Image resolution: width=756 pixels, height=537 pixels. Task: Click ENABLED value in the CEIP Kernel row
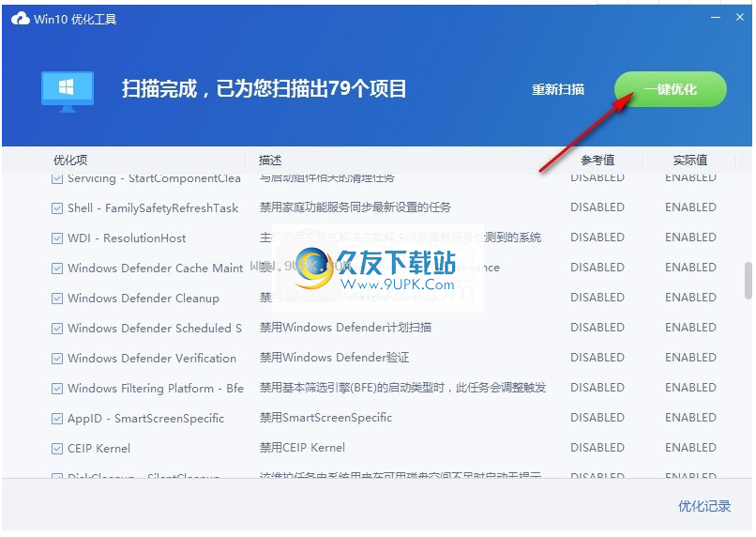click(x=690, y=448)
